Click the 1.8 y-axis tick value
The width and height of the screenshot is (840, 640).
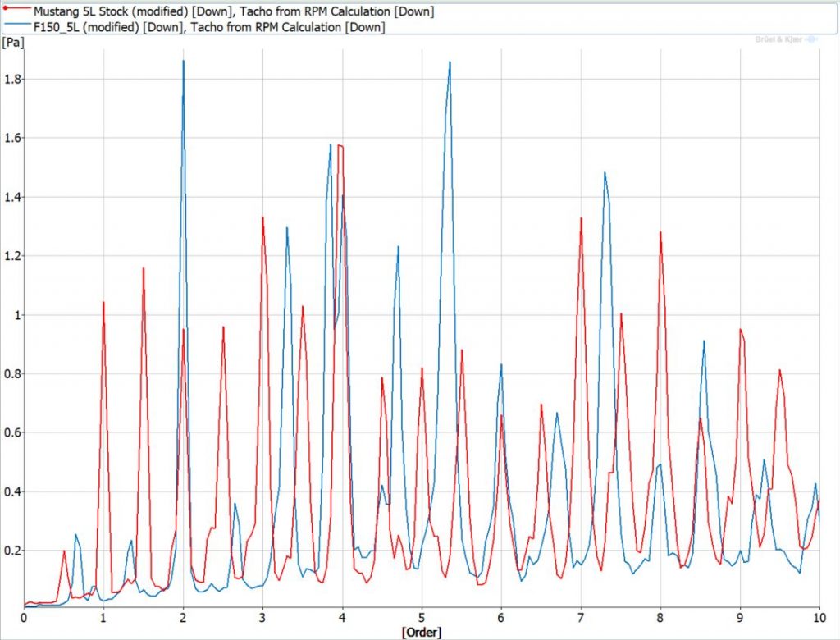pyautogui.click(x=12, y=80)
